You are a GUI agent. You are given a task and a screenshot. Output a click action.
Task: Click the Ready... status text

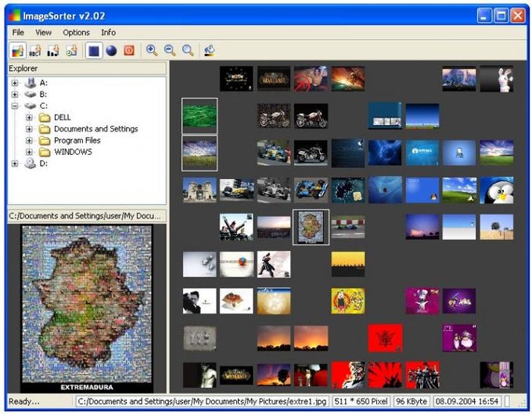pos(24,402)
